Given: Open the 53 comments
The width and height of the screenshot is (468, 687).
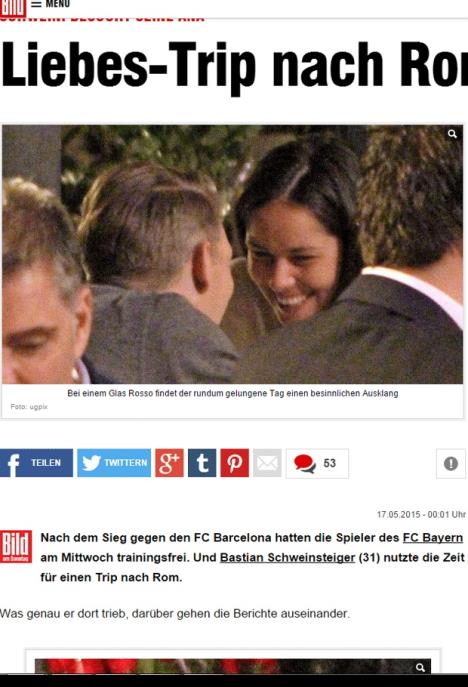Looking at the screenshot, I should click(317, 463).
